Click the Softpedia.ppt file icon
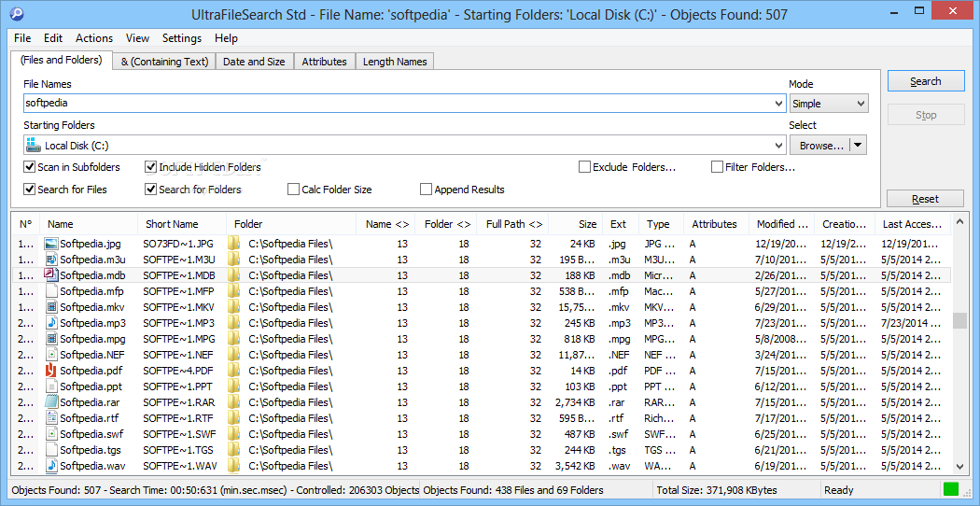 (51, 386)
